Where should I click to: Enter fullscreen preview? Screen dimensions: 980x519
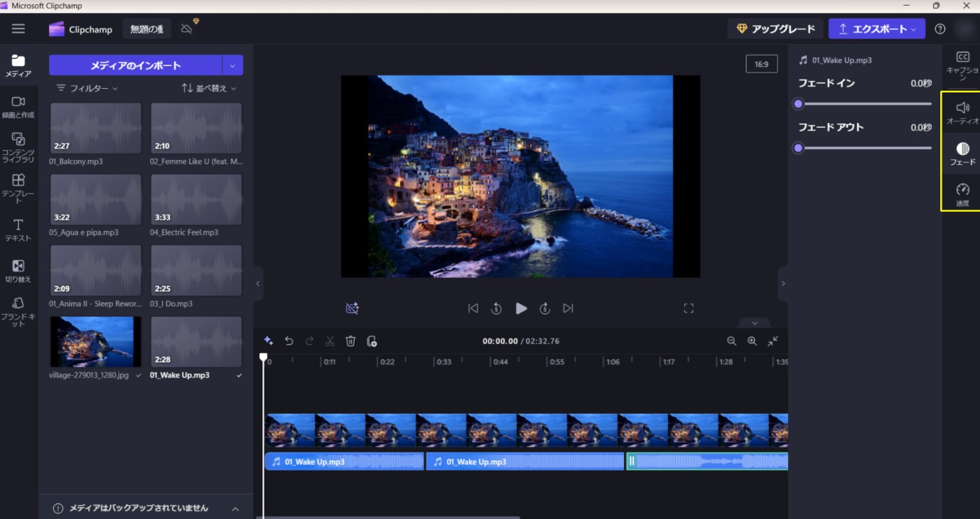tap(688, 309)
